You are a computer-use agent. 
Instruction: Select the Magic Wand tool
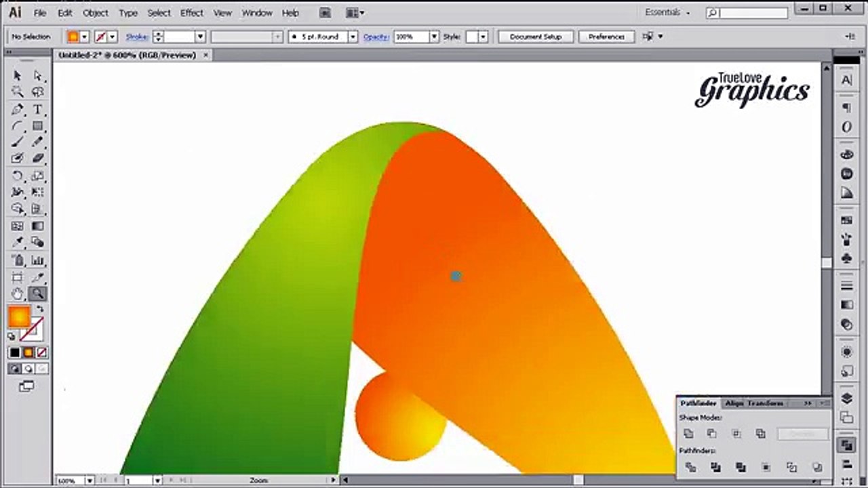tap(18, 92)
